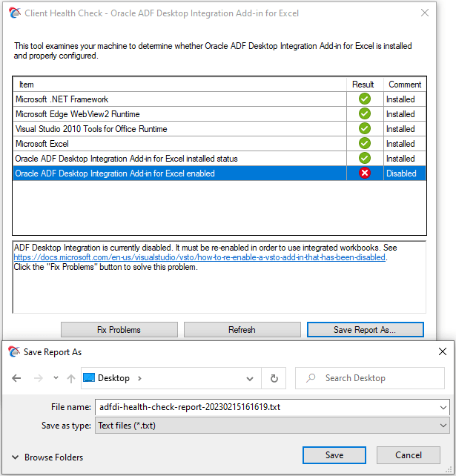Click Save in the Save Report As dialog
Viewport: 456px width, 476px height.
coord(334,455)
